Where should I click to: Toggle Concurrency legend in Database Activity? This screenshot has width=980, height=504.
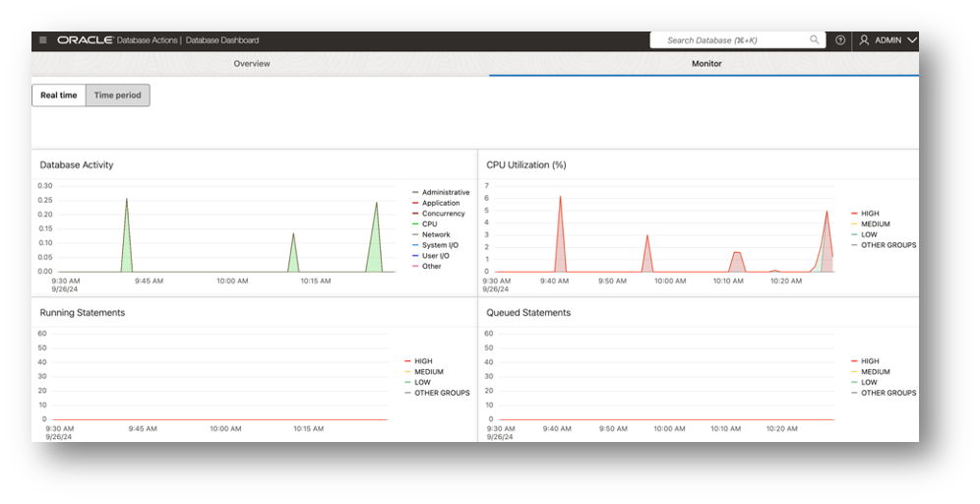(439, 214)
